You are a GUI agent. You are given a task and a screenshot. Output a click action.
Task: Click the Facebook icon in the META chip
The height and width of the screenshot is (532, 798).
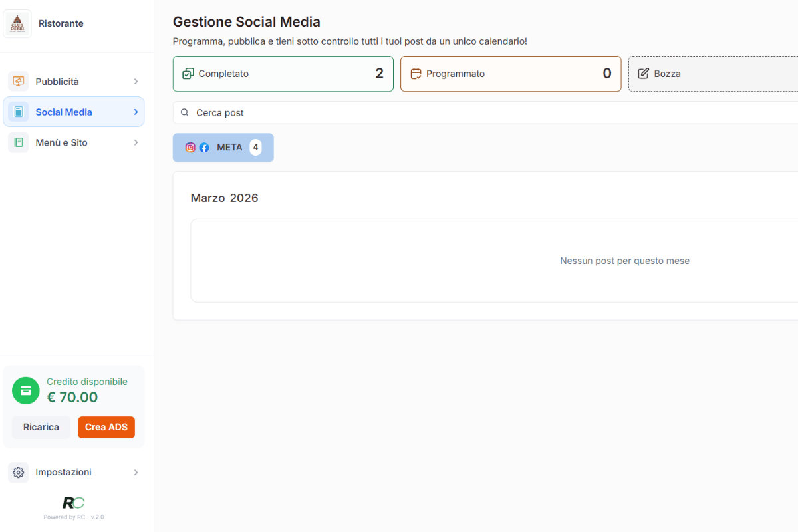tap(203, 147)
